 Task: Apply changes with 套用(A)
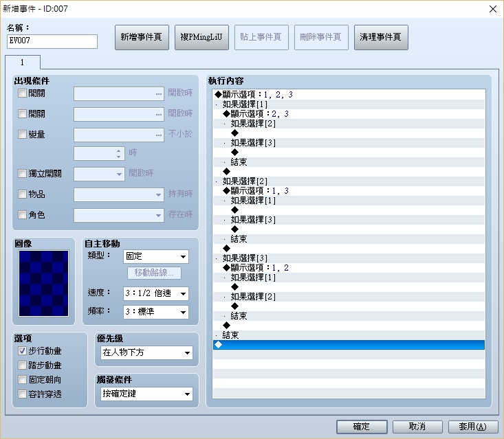[473, 427]
